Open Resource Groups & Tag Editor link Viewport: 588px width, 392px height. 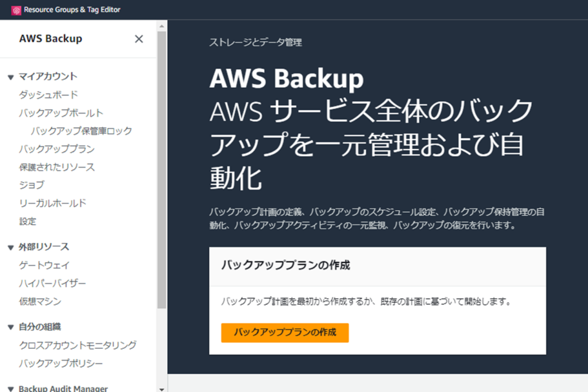(x=72, y=10)
